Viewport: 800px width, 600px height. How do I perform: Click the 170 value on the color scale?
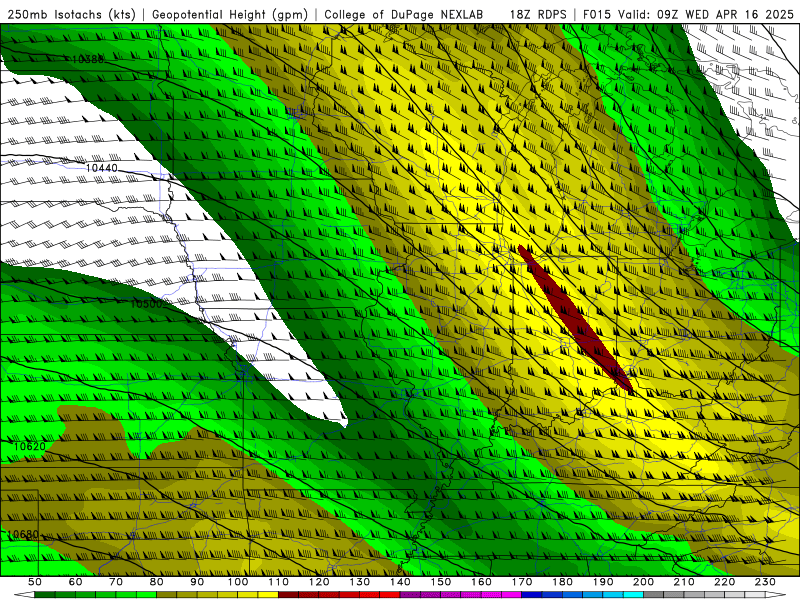521,582
